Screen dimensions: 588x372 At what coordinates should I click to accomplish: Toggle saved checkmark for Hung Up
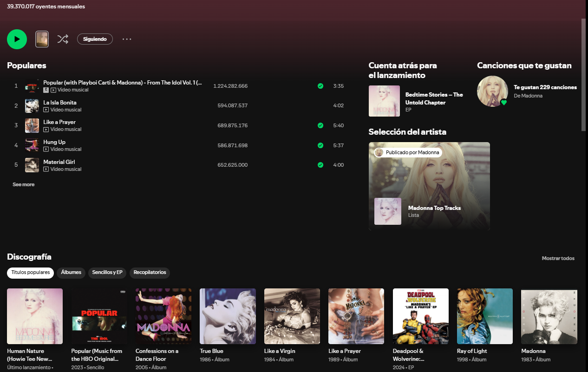(x=320, y=145)
